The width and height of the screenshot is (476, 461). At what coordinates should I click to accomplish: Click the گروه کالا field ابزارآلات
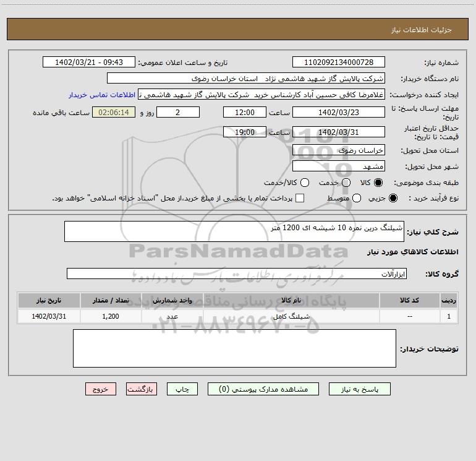pyautogui.click(x=237, y=274)
